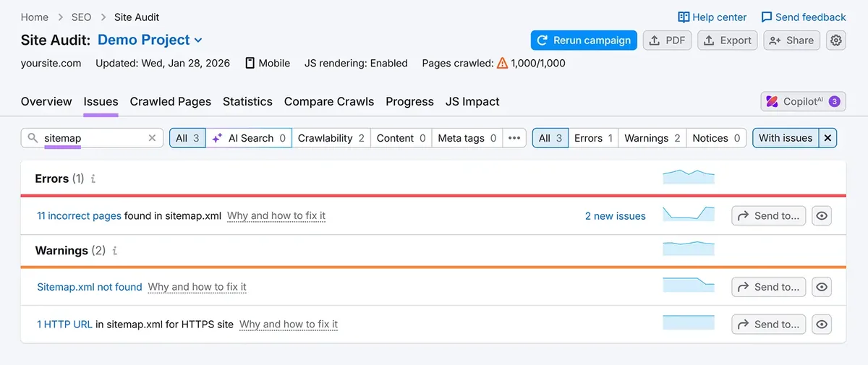The image size is (868, 365).
Task: View the HTTP URL issue trend chart
Action: tap(689, 322)
